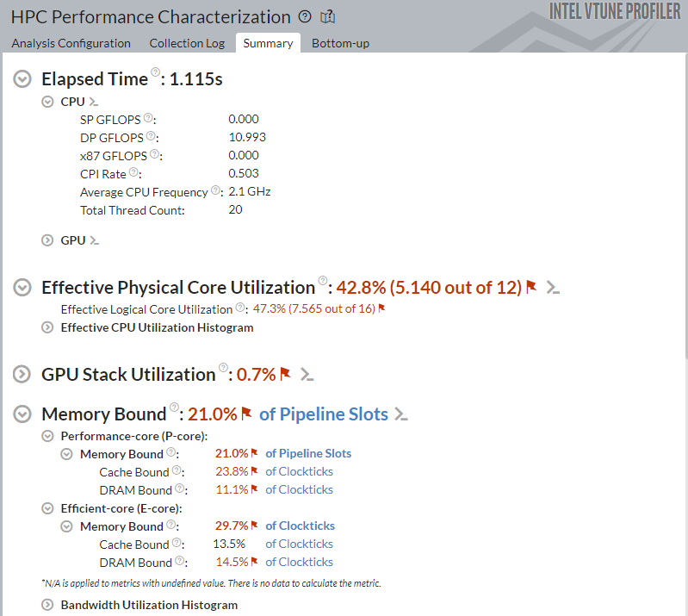The width and height of the screenshot is (688, 616).
Task: Click help icon next to Elapsed Time
Action: [x=156, y=74]
